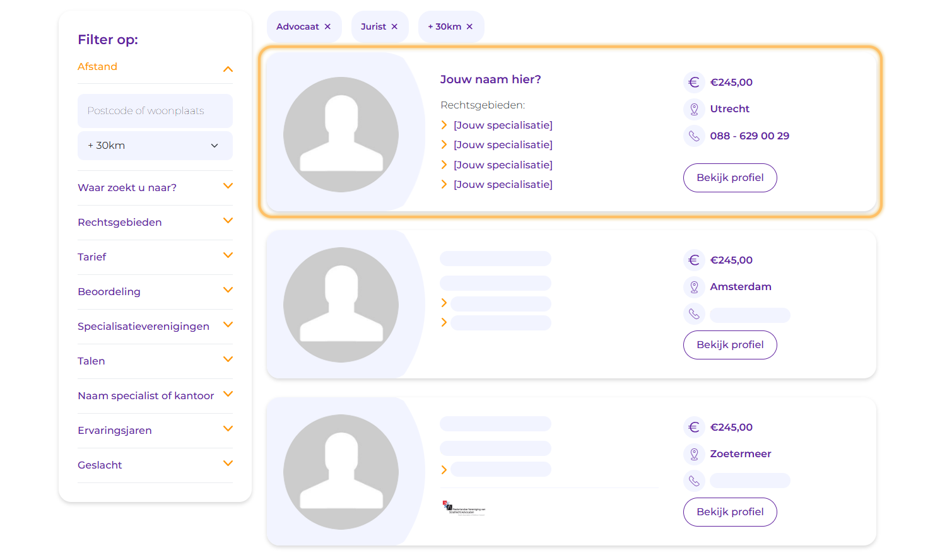Collapse the Afstand filter section

pyautogui.click(x=228, y=69)
